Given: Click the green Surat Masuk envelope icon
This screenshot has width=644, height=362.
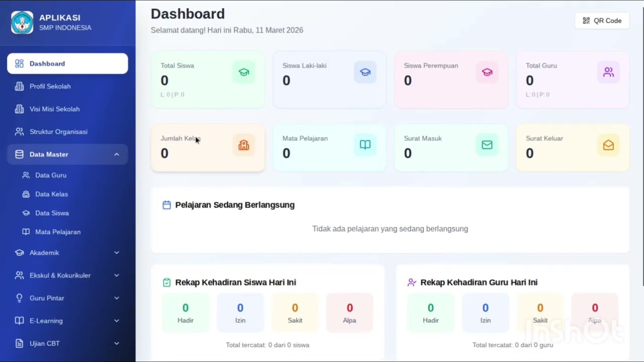Looking at the screenshot, I should click(487, 145).
